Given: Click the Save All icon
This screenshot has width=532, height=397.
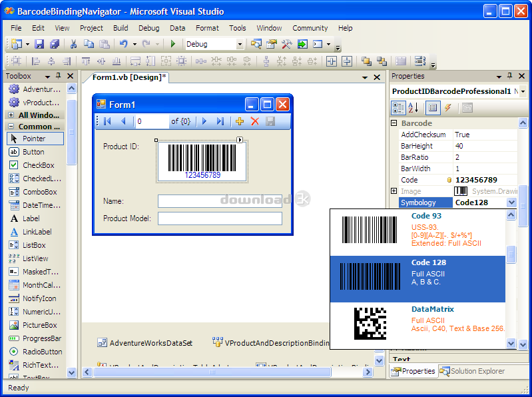Looking at the screenshot, I should 55,44.
